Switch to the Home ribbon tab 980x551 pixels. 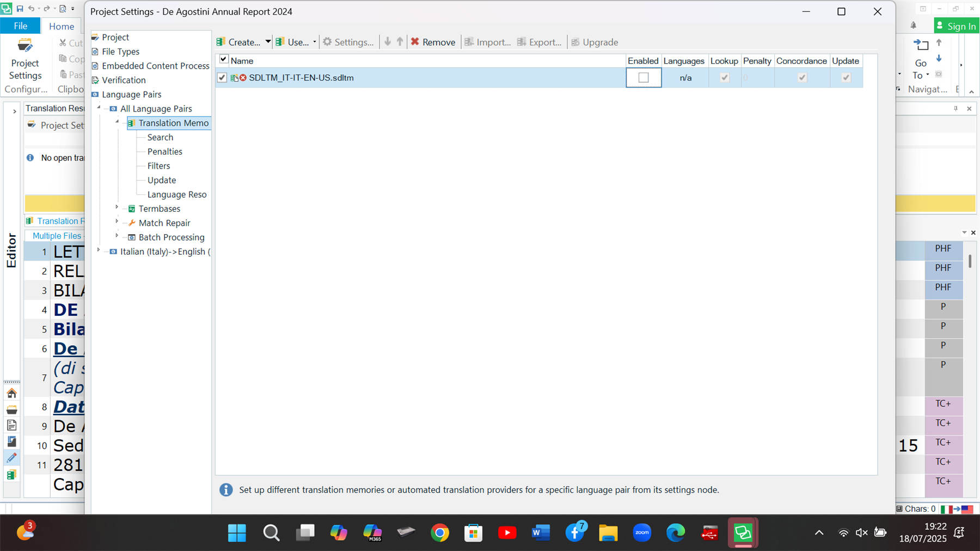coord(62,26)
